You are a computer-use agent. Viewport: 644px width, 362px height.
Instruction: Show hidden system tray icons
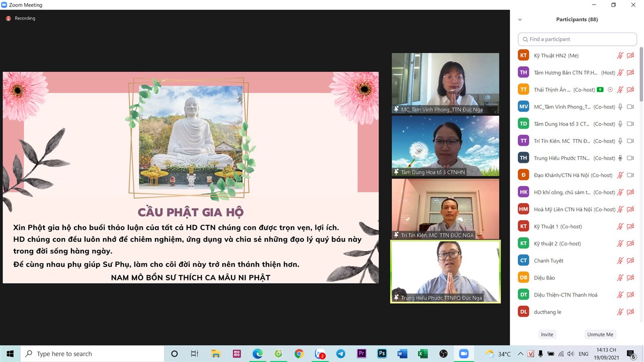coord(520,354)
